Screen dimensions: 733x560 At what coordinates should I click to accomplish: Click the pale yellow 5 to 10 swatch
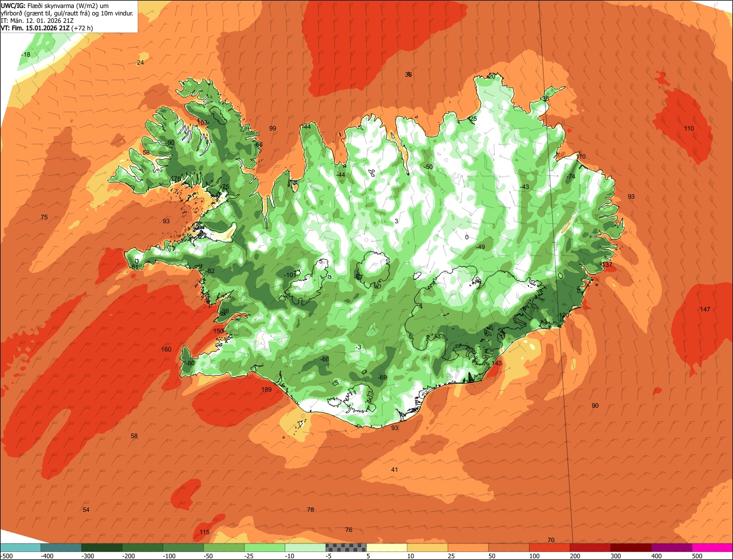(387, 547)
